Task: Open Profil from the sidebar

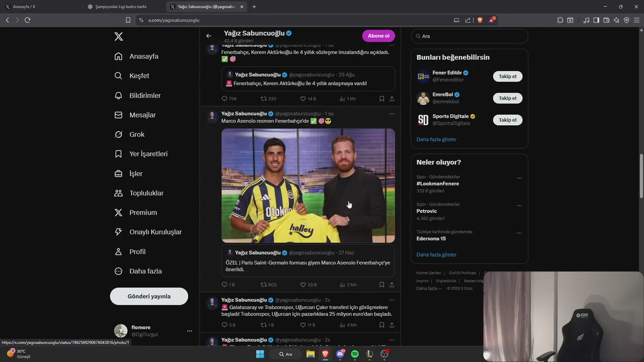Action: (x=130, y=252)
